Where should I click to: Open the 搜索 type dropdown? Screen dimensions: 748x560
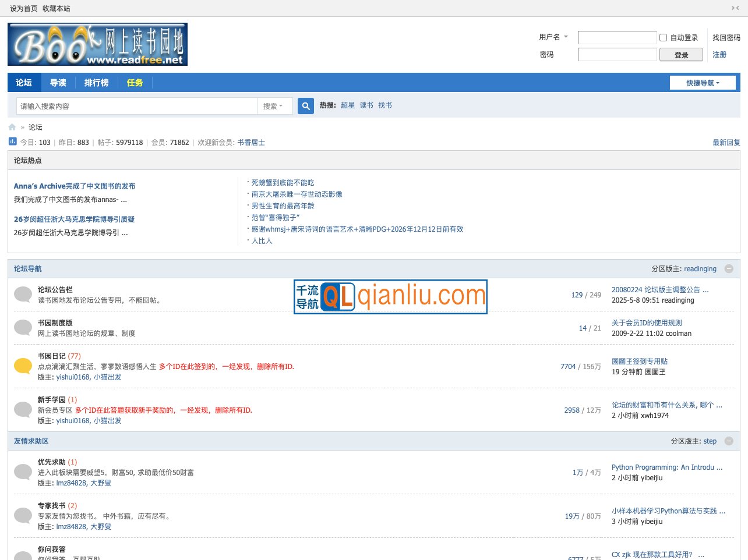274,106
